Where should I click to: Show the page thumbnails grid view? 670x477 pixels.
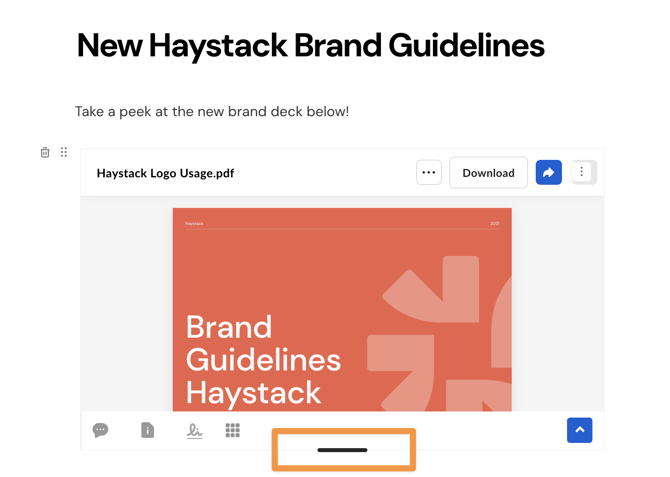coord(232,430)
